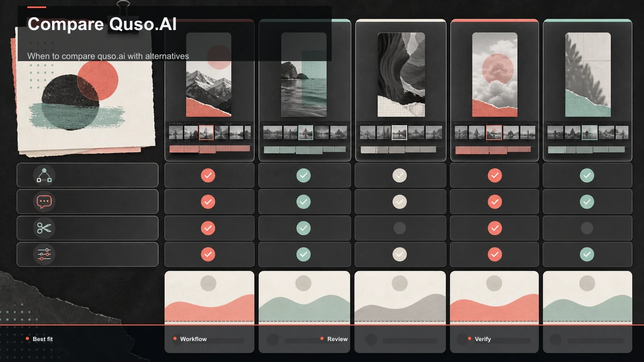Click the palm leaf column checkmark in the chat bubble row
This screenshot has height=362, width=644.
point(587,202)
